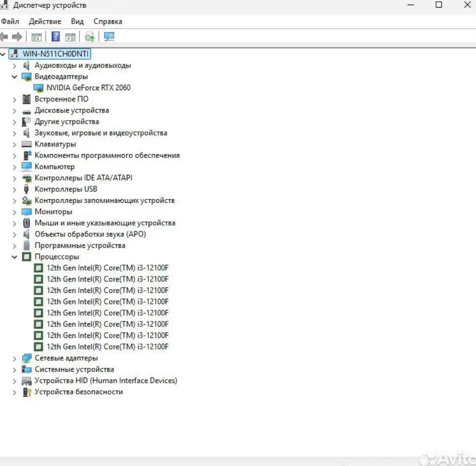Select the Сетевые адаптеры category label
Image resolution: width=476 pixels, height=466 pixels.
(67, 358)
